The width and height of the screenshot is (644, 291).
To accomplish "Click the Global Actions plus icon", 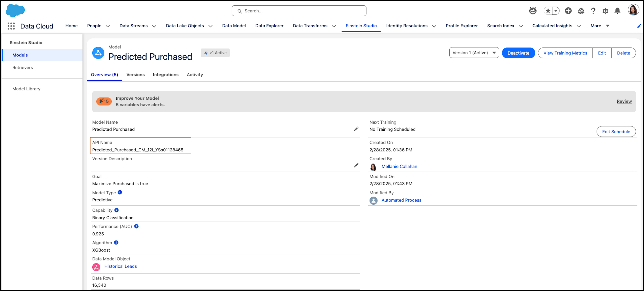I will click(x=568, y=11).
